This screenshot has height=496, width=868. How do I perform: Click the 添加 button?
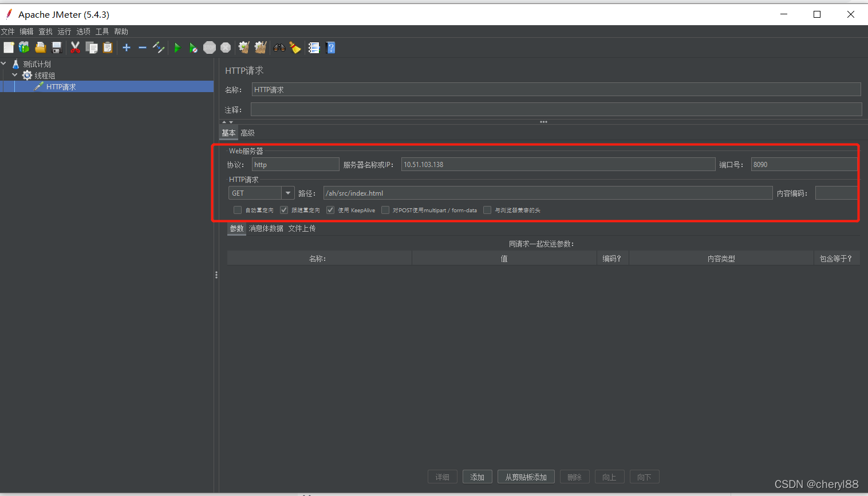(x=478, y=477)
